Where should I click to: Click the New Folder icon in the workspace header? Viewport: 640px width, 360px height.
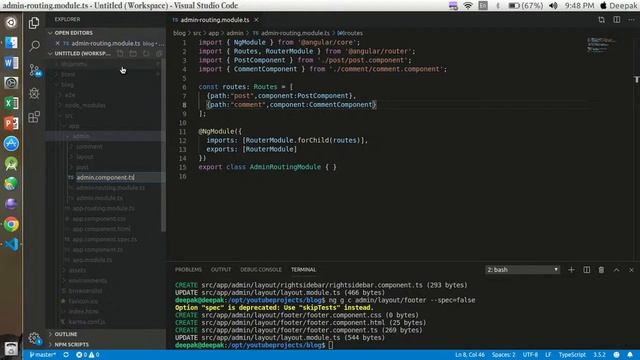[133, 53]
